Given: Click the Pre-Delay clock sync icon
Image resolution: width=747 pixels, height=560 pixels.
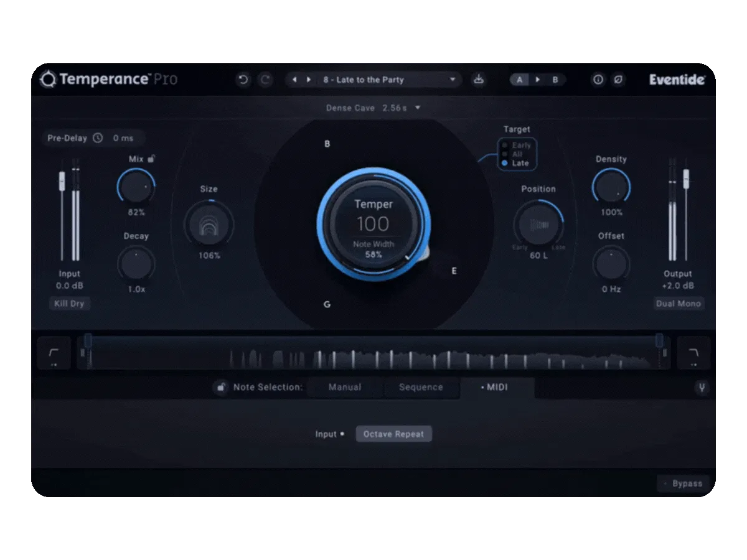Looking at the screenshot, I should point(98,138).
